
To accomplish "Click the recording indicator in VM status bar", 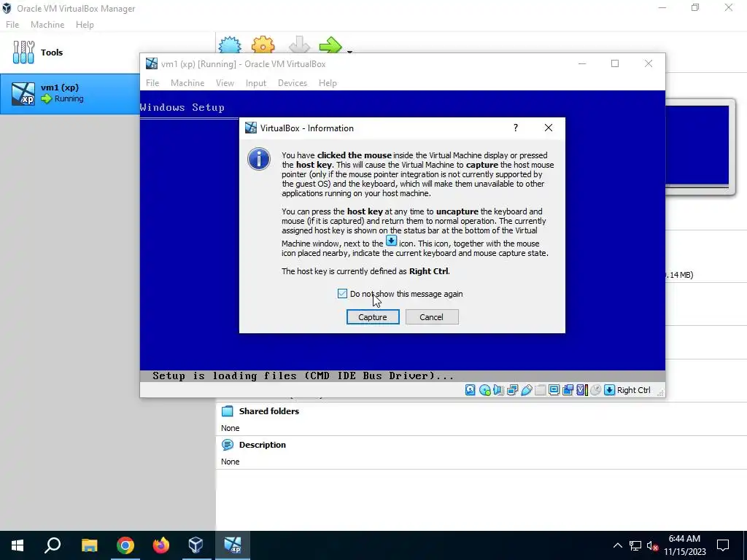I will pyautogui.click(x=568, y=390).
